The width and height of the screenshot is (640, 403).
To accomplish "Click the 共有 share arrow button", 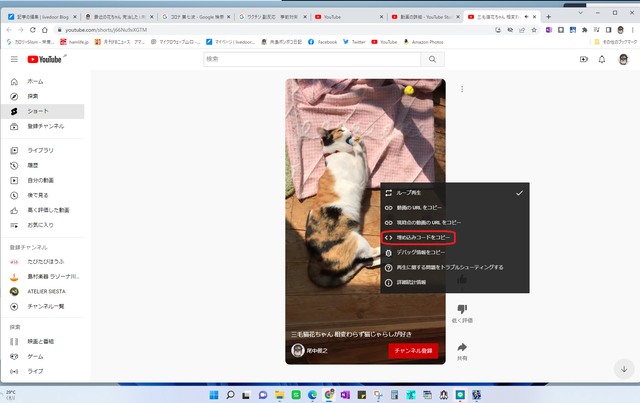I will click(462, 347).
